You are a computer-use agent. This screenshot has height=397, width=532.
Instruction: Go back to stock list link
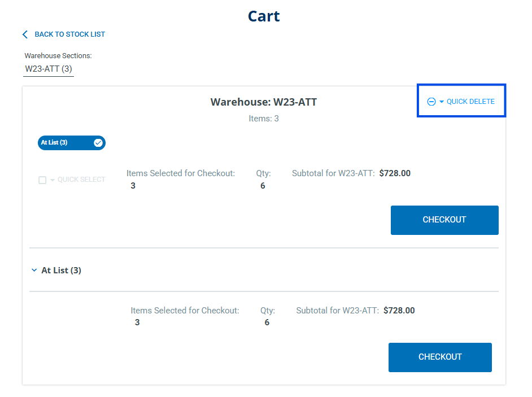coord(69,34)
